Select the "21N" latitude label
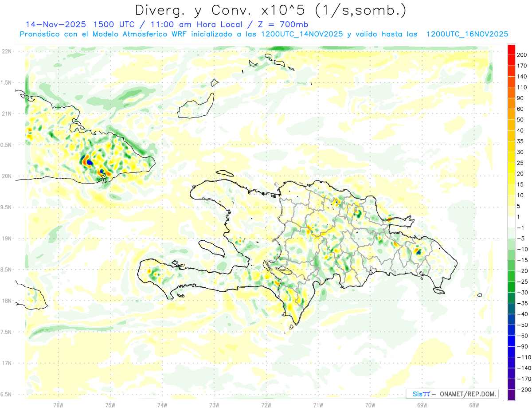The height and width of the screenshot is (411, 532). pos(6,114)
